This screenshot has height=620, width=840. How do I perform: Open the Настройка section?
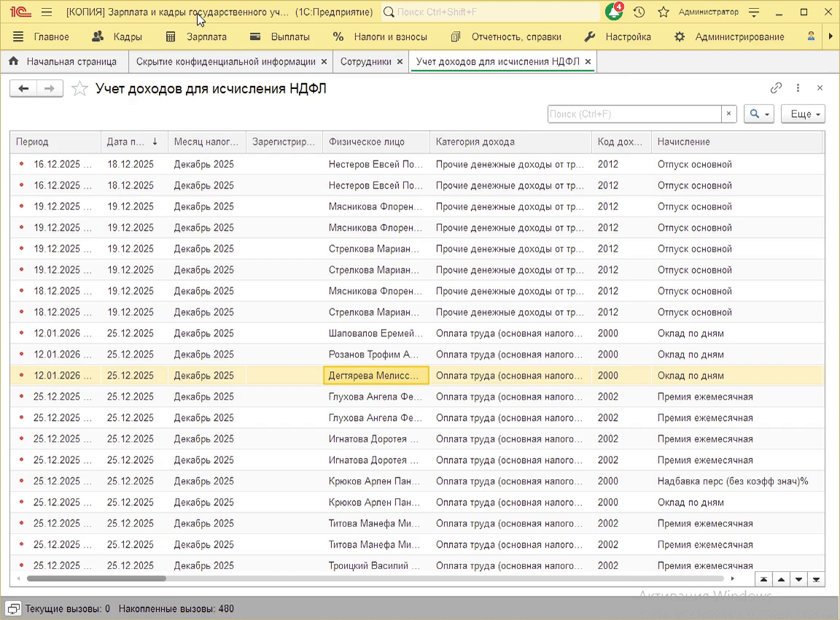click(617, 36)
